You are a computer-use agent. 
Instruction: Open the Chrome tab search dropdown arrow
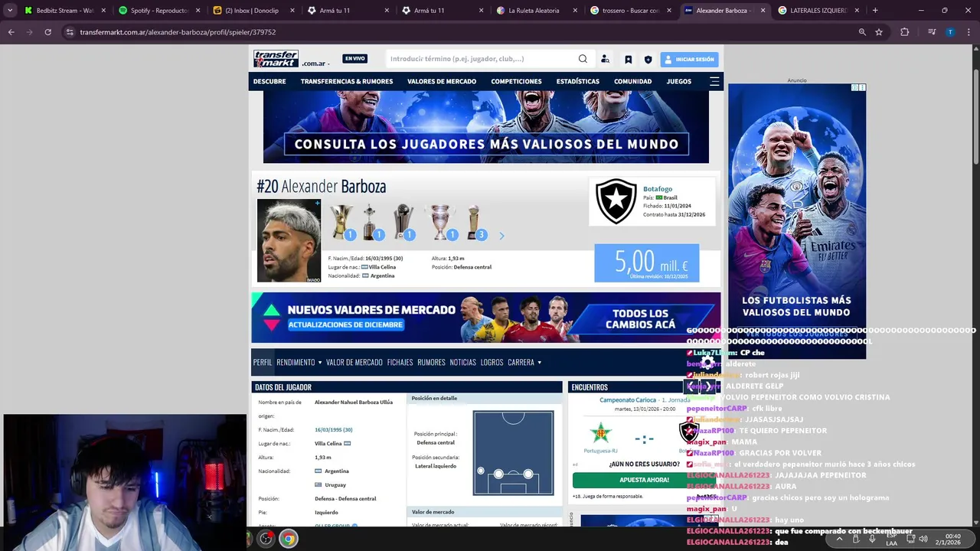(x=10, y=11)
